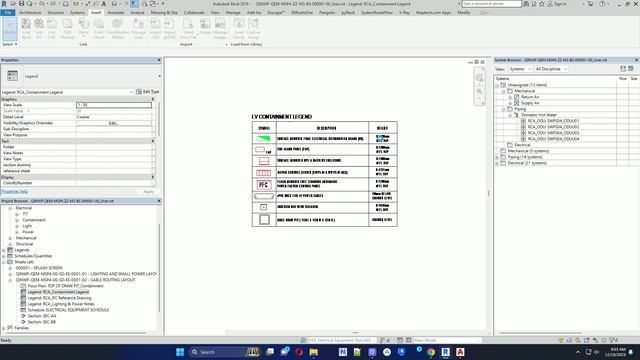Click the Import gbXML icon
The width and height of the screenshot is (640, 360).
[169, 29]
